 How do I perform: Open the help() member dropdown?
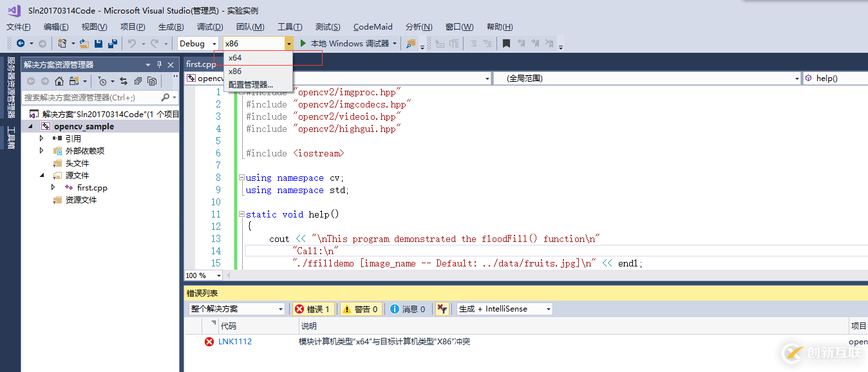pyautogui.click(x=836, y=78)
